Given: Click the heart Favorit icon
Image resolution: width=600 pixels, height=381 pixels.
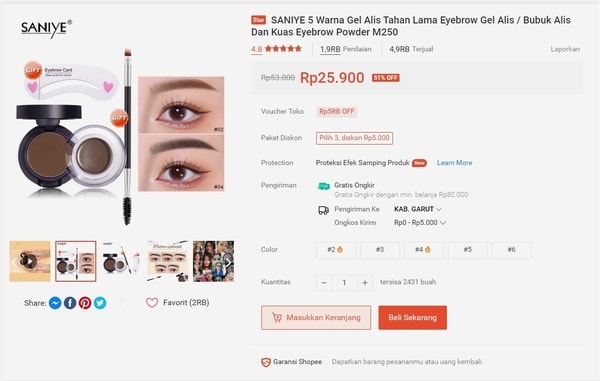Looking at the screenshot, I should click(152, 303).
